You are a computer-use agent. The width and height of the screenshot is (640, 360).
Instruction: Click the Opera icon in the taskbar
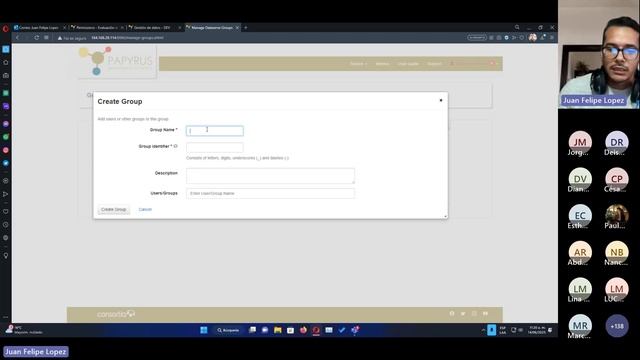316,330
